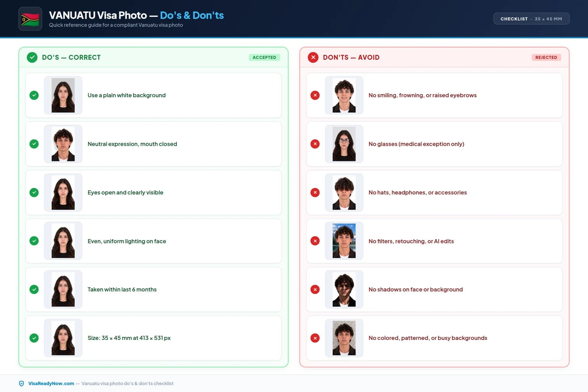Click the Neutral expression, mouth closed text

click(x=132, y=144)
